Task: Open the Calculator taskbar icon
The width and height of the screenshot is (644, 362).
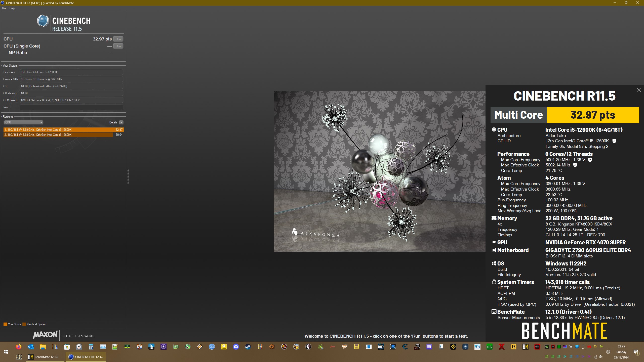Action: [x=91, y=347]
